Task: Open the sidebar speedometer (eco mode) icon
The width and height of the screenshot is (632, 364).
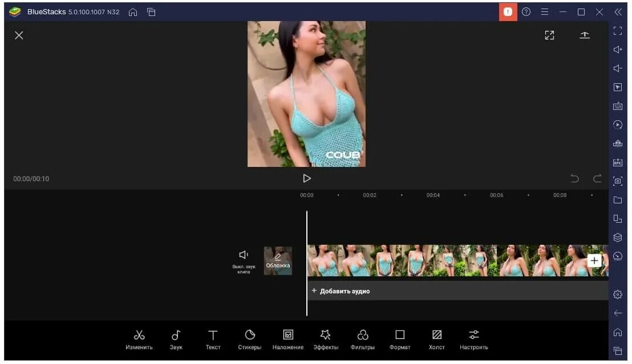Action: pos(618,256)
